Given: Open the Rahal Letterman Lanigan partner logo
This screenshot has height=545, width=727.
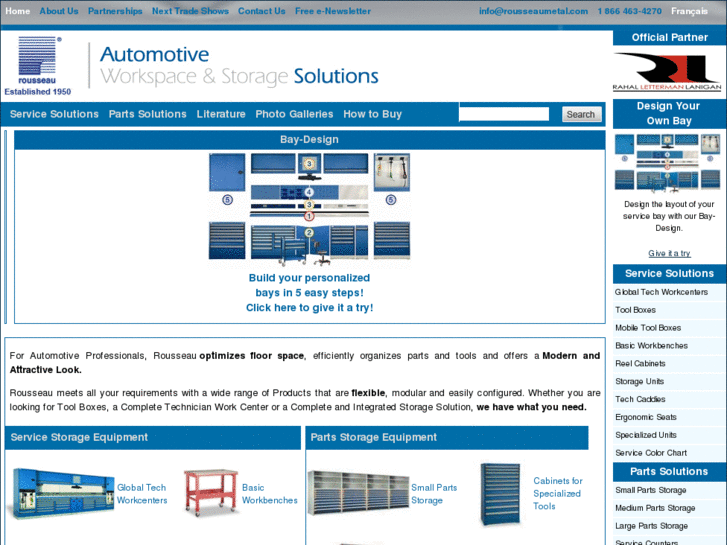Looking at the screenshot, I should 667,71.
